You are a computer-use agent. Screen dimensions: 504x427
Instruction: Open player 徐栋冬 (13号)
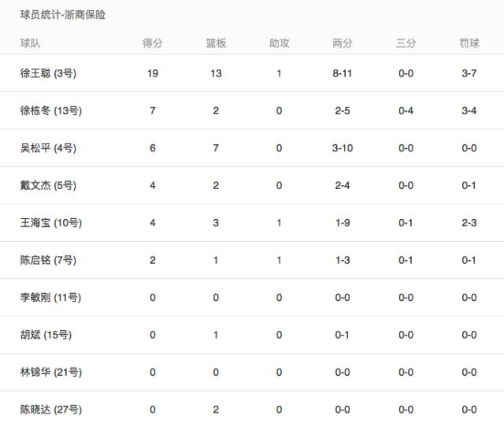pyautogui.click(x=50, y=110)
